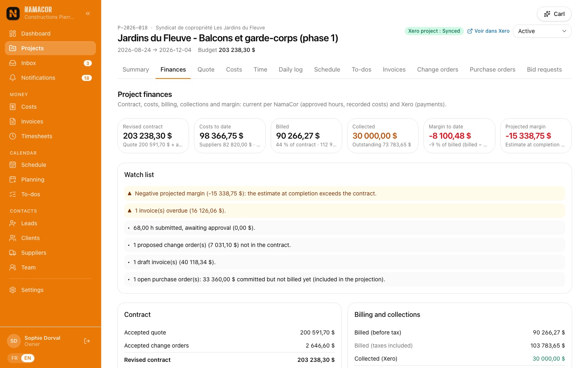Open the Change orders tab

click(437, 70)
